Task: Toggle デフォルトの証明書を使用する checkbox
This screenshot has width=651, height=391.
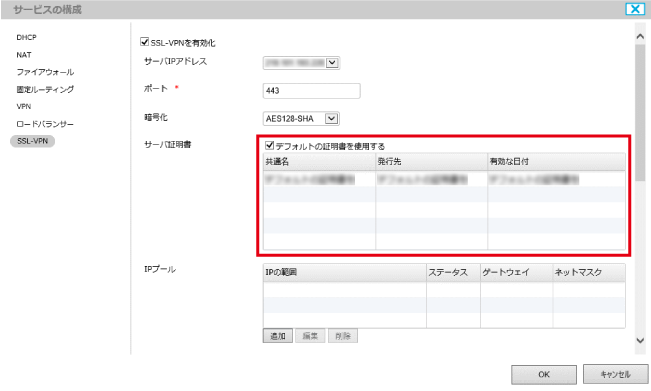Action: 269,145
